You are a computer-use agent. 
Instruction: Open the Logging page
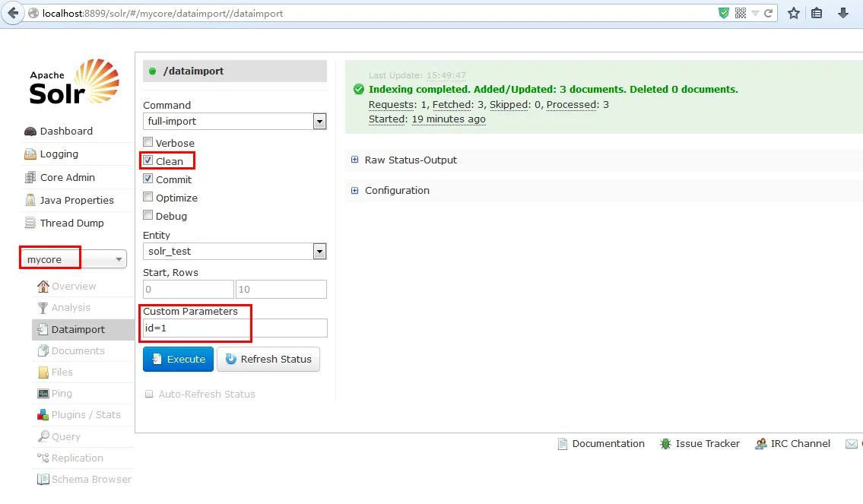[x=59, y=154]
